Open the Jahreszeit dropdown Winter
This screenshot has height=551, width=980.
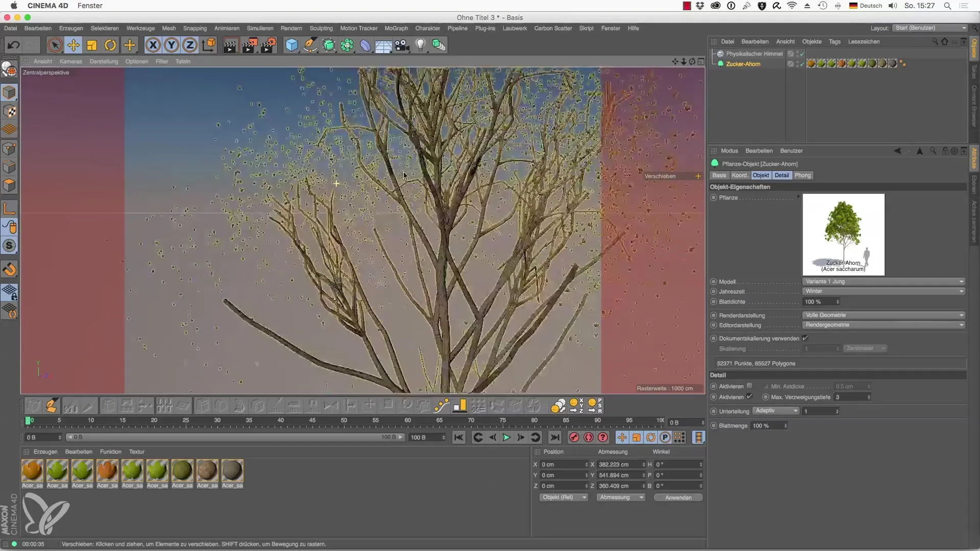tap(884, 291)
